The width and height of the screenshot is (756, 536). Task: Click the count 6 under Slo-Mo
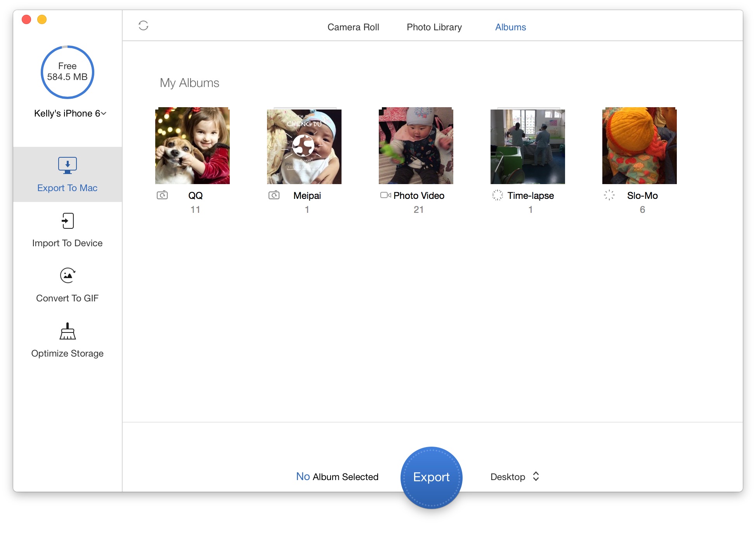642,210
